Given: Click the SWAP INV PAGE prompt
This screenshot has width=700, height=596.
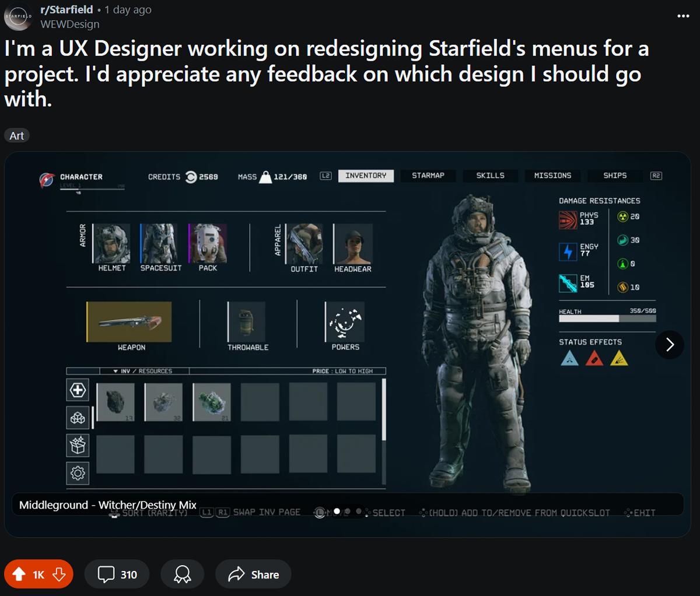Looking at the screenshot, I should [x=250, y=512].
